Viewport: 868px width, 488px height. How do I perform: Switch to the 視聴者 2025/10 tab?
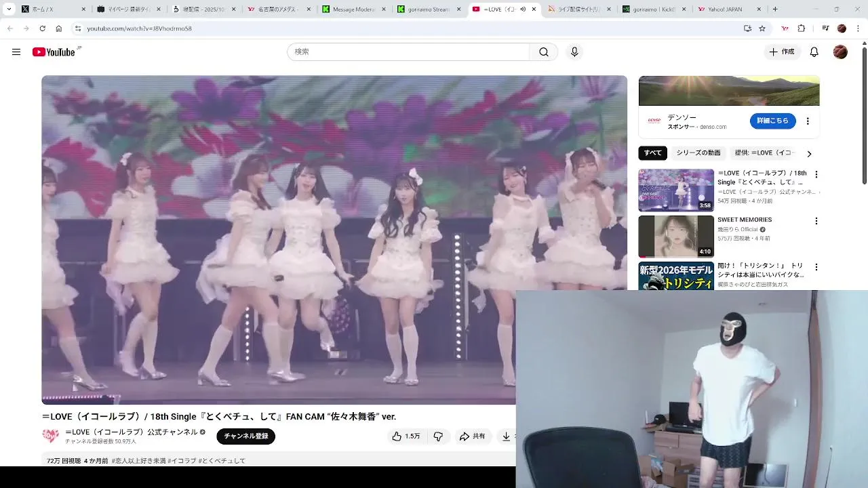click(x=203, y=9)
